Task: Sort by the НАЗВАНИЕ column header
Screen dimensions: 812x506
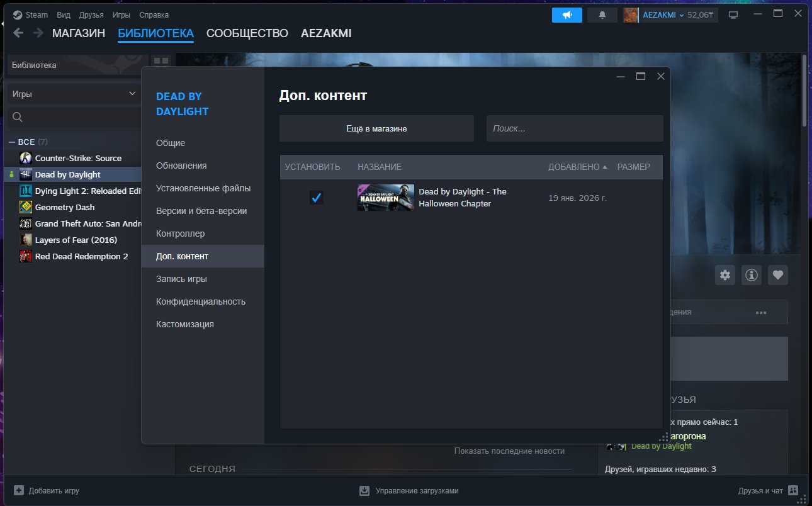Action: coord(380,167)
